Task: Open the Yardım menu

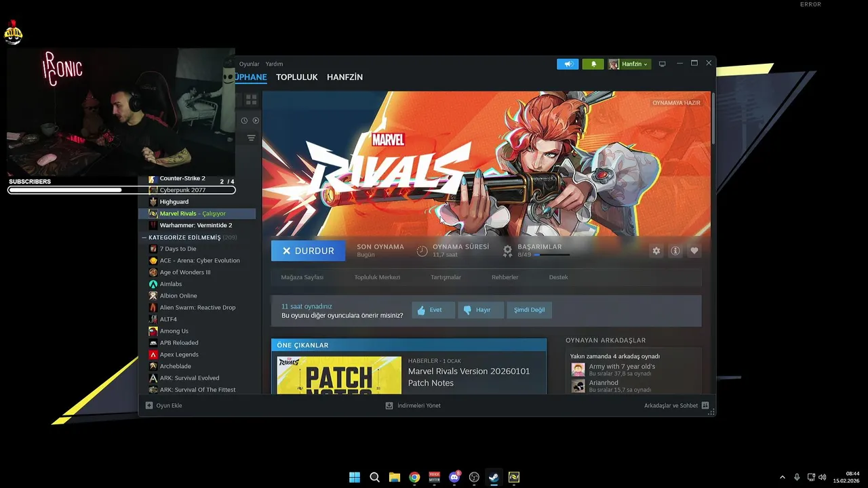Action: tap(274, 64)
